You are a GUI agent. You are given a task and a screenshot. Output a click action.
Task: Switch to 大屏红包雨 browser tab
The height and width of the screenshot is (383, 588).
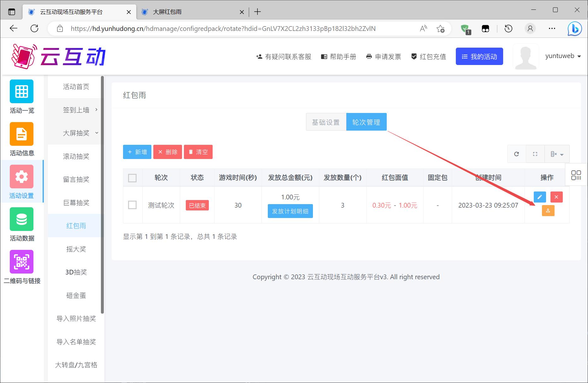tap(189, 12)
